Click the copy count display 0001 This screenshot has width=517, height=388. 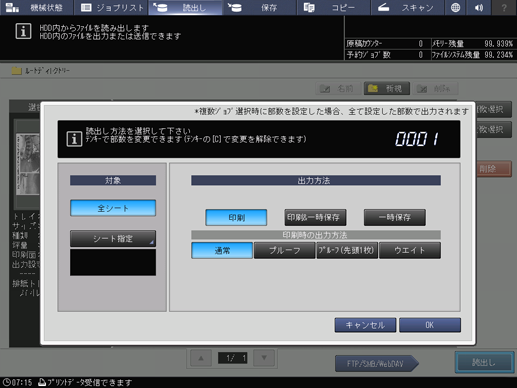pos(417,139)
